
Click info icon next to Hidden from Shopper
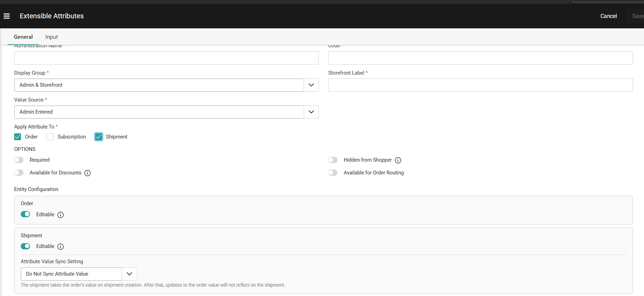[398, 160]
